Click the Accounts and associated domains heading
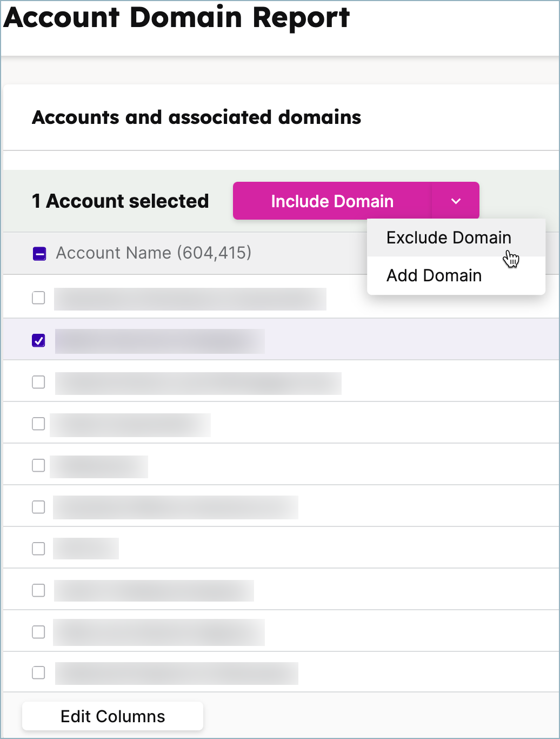Viewport: 560px width, 739px height. pos(197,117)
